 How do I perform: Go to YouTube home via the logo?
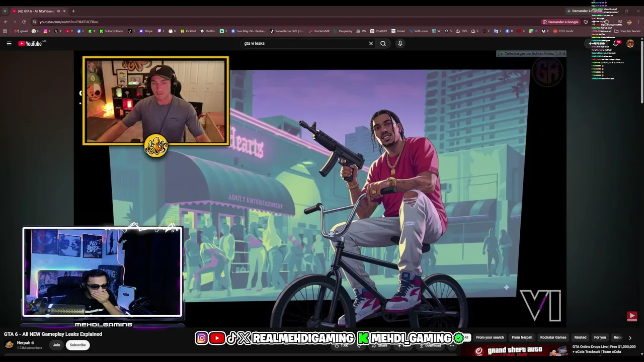pos(30,44)
